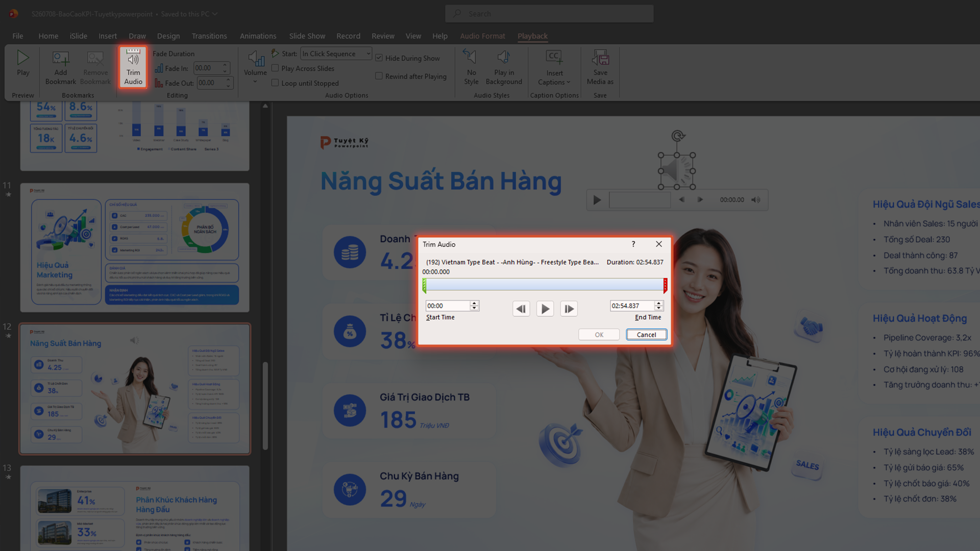The width and height of the screenshot is (980, 551).
Task: Open the Trim Audio tool
Action: (133, 67)
